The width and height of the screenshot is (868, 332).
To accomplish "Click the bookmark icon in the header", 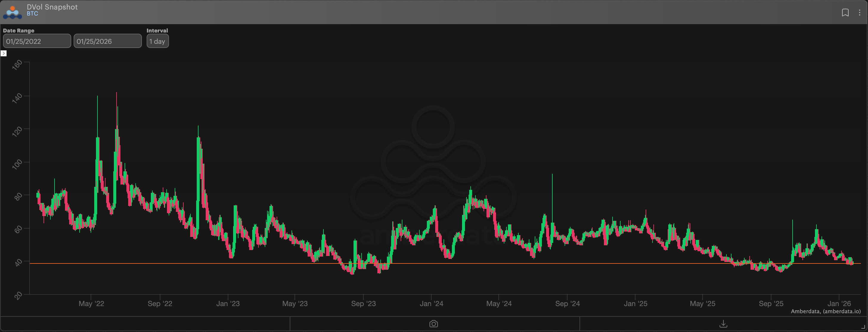I will click(845, 13).
